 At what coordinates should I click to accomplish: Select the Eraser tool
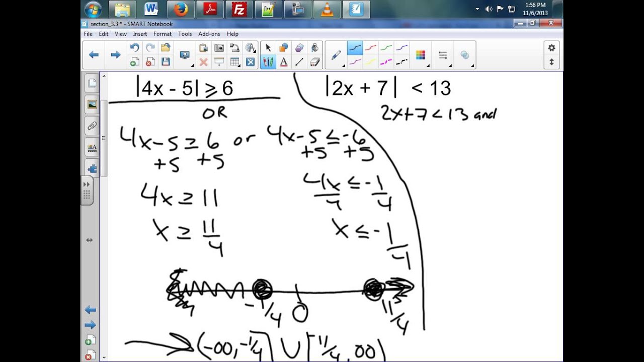coord(315,62)
